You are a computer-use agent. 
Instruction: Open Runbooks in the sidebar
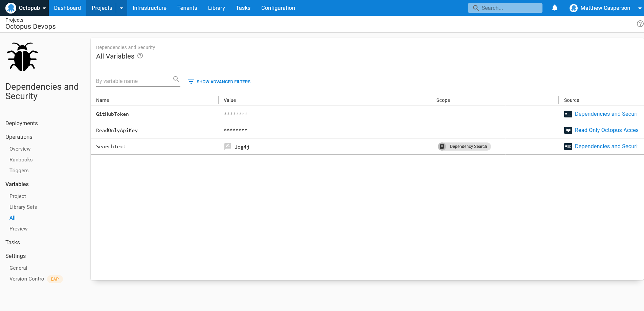pos(21,160)
